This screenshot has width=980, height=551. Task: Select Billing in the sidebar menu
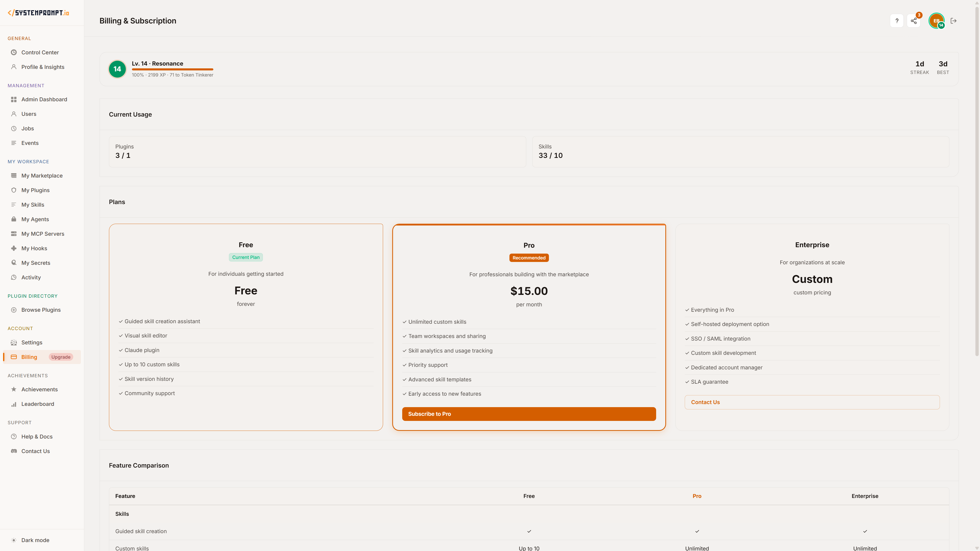coord(29,357)
